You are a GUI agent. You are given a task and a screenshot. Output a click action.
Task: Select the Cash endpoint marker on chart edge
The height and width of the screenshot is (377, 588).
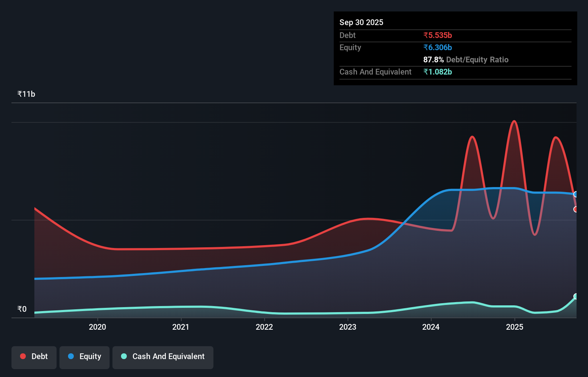(x=575, y=296)
